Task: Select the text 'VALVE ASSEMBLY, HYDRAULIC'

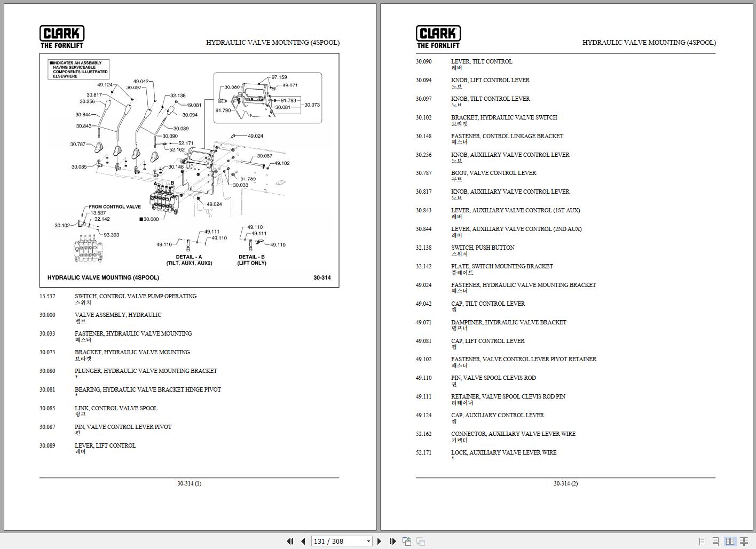Action: pyautogui.click(x=118, y=315)
